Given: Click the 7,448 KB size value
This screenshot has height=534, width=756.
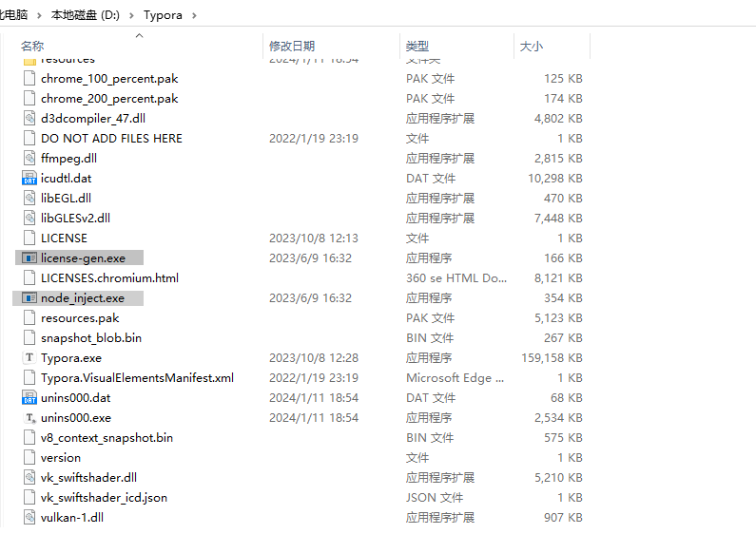Looking at the screenshot, I should (558, 218).
